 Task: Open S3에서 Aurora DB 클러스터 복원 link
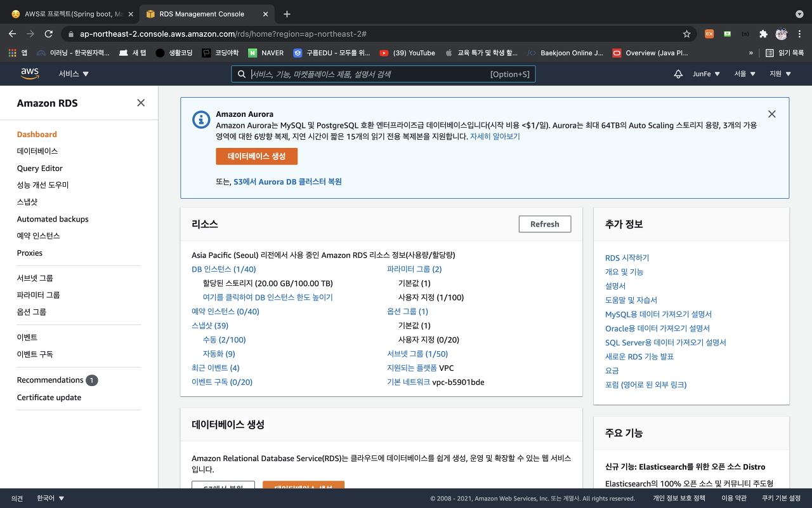pyautogui.click(x=287, y=182)
